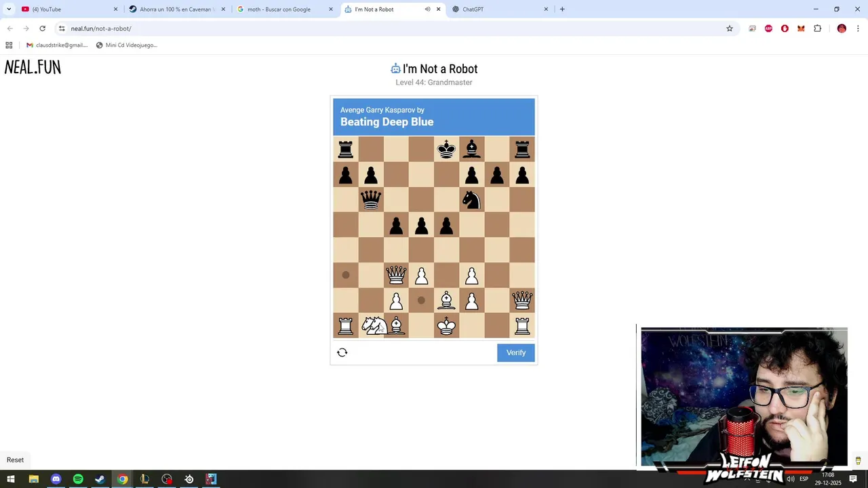The height and width of the screenshot is (488, 868).
Task: Open League of Legends from the taskbar
Action: point(144,479)
